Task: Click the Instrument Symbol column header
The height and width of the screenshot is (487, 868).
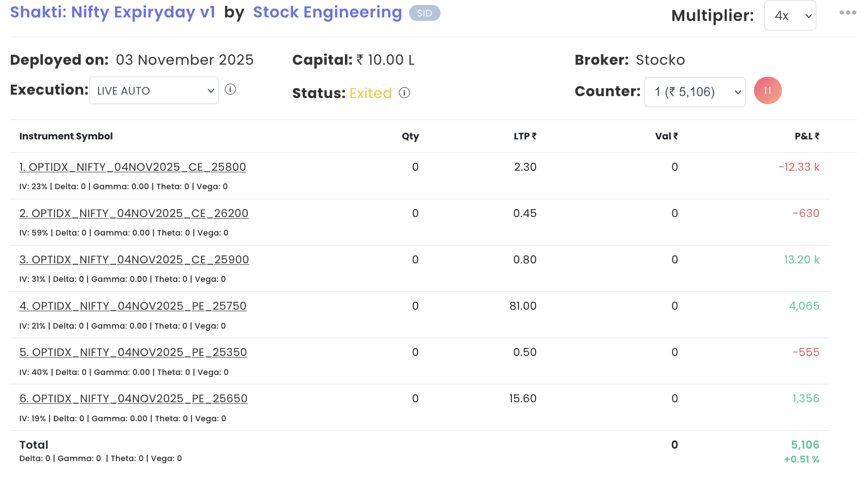Action: coord(66,136)
